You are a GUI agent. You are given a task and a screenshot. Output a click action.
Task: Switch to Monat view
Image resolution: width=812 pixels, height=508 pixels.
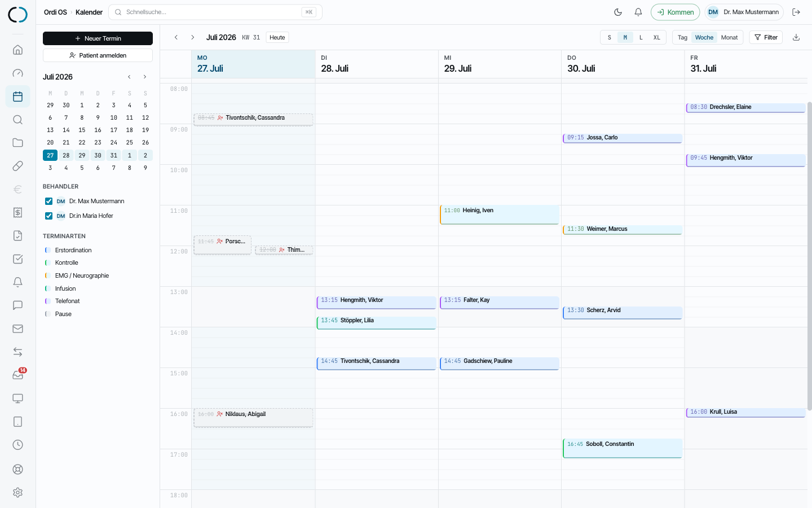click(x=729, y=37)
